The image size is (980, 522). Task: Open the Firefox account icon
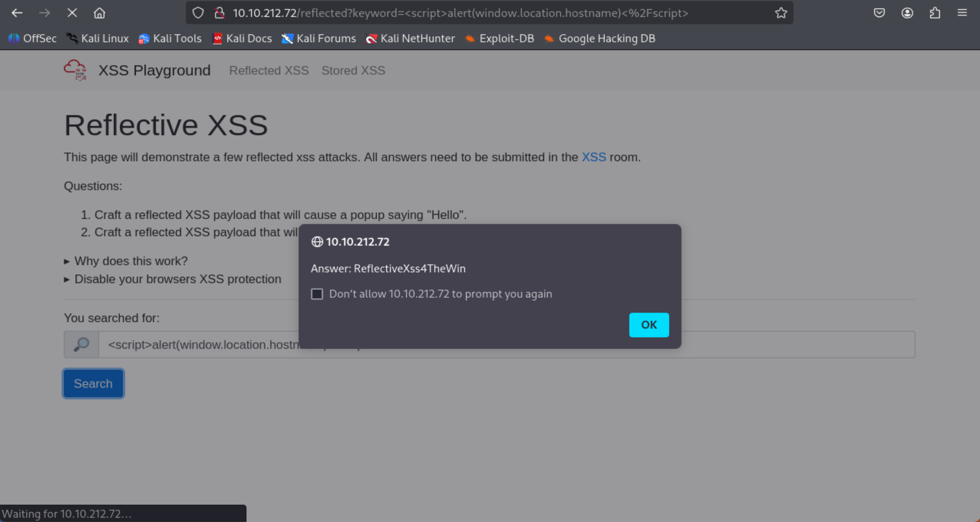point(907,13)
